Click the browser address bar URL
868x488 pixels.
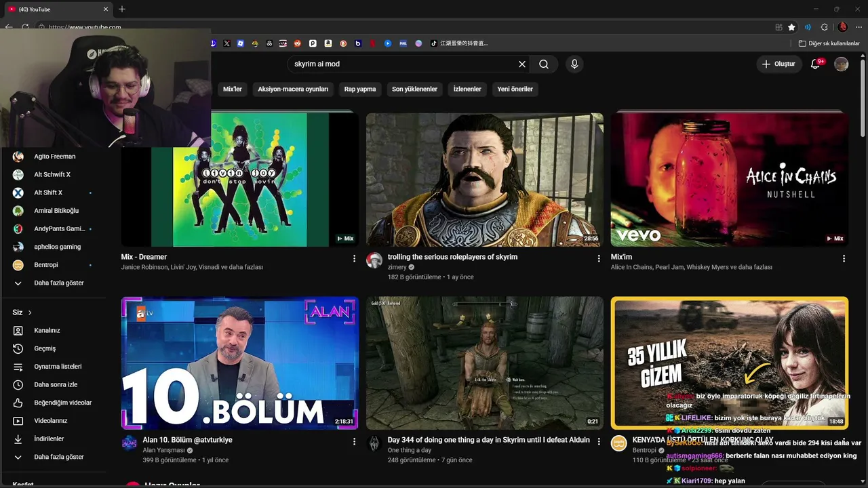pos(85,27)
